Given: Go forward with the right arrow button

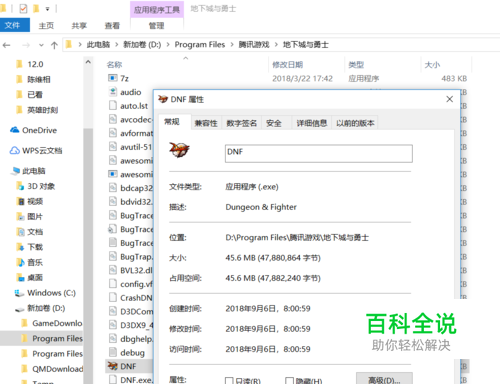Looking at the screenshot, I should [26, 45].
